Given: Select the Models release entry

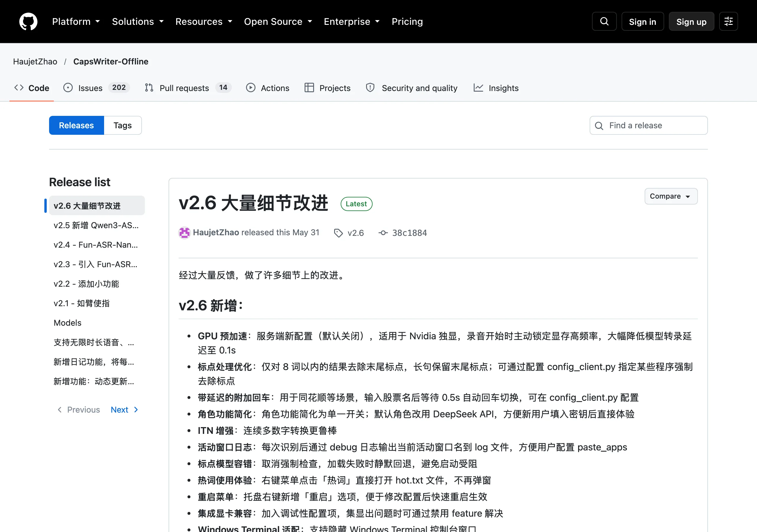Looking at the screenshot, I should 97,323.
